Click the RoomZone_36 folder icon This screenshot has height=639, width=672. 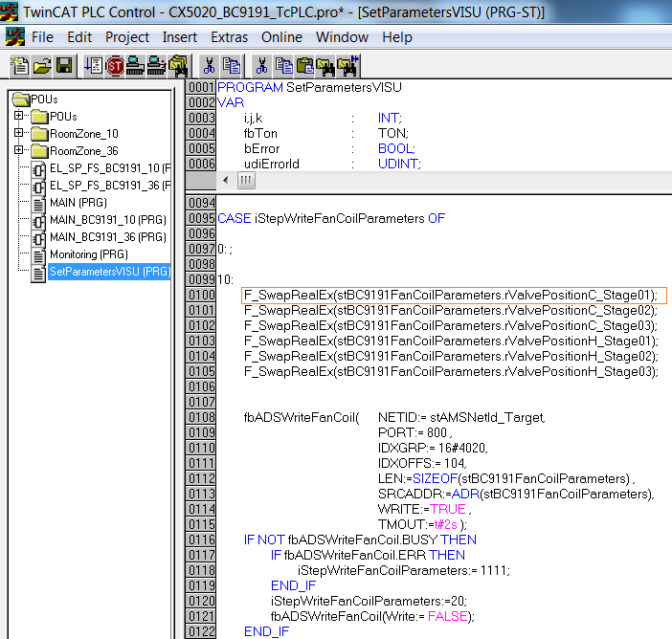pyautogui.click(x=39, y=151)
